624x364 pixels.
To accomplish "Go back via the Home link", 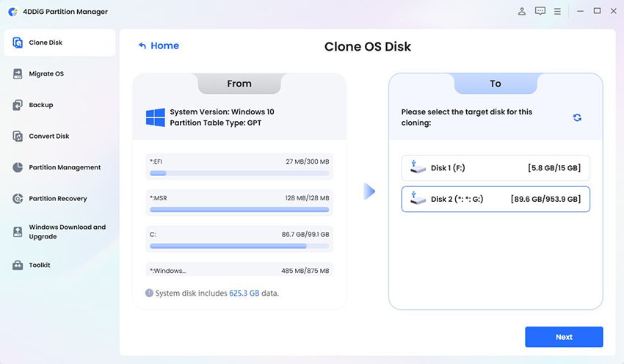I will tap(164, 45).
